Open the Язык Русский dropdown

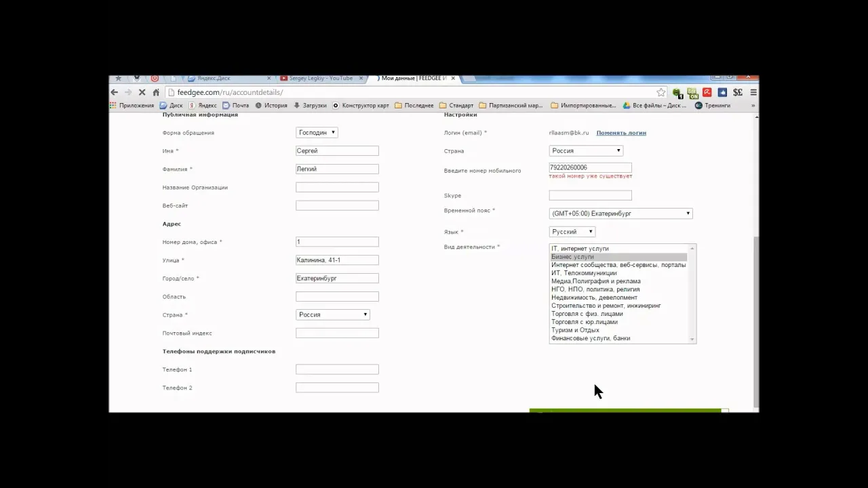pyautogui.click(x=572, y=232)
